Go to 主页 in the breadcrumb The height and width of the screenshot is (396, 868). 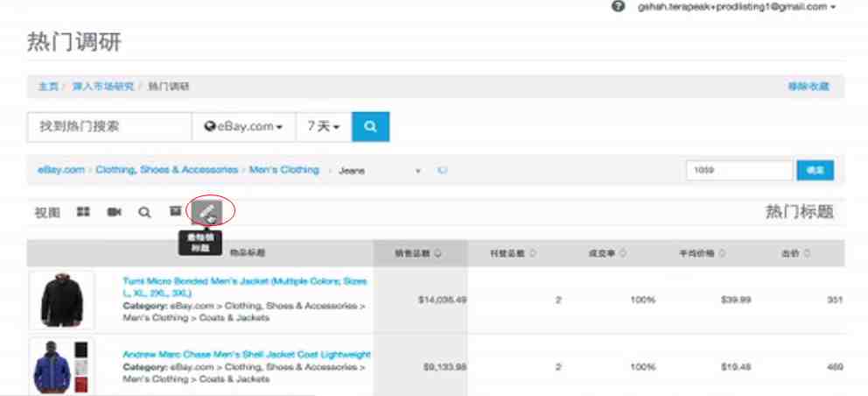(x=48, y=87)
